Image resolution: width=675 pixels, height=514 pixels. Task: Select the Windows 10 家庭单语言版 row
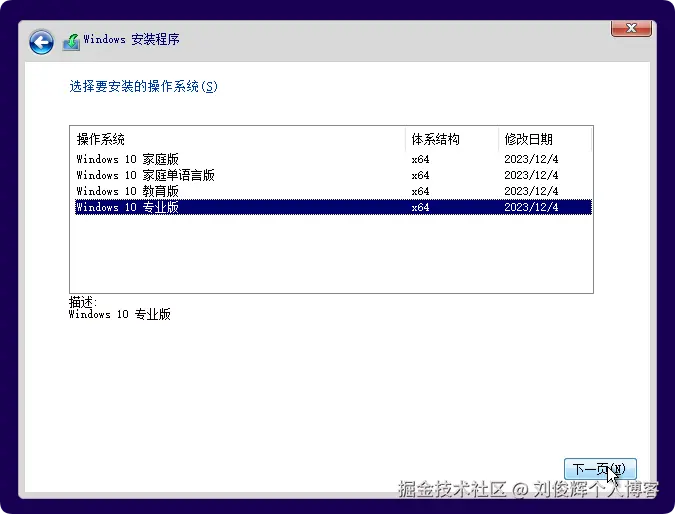[334, 175]
